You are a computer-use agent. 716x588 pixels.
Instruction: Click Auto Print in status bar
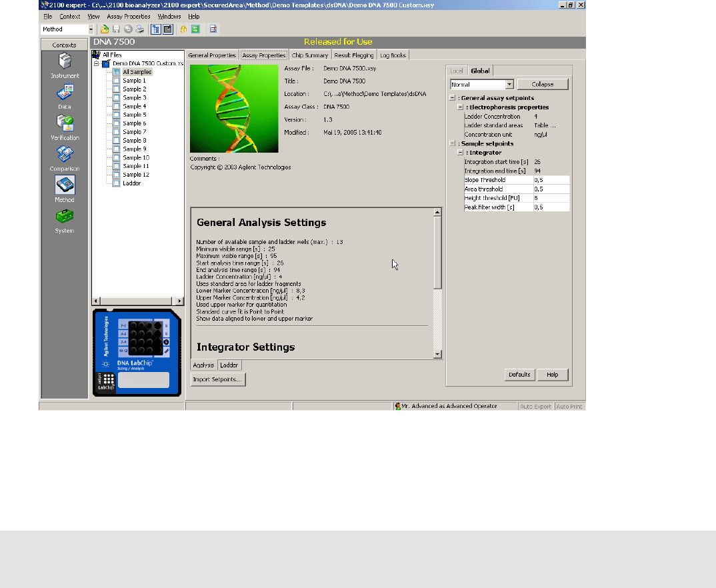pos(569,406)
